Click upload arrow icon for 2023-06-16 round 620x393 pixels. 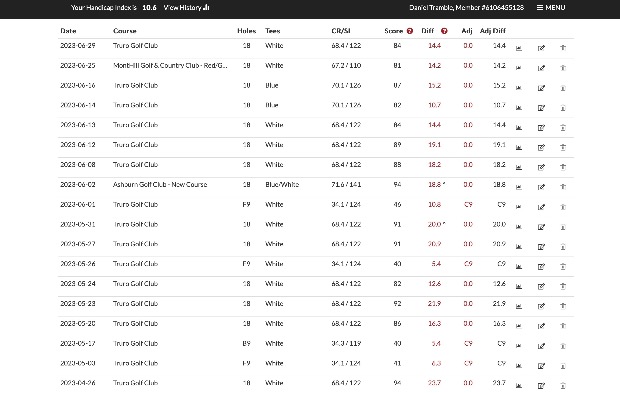click(x=563, y=88)
